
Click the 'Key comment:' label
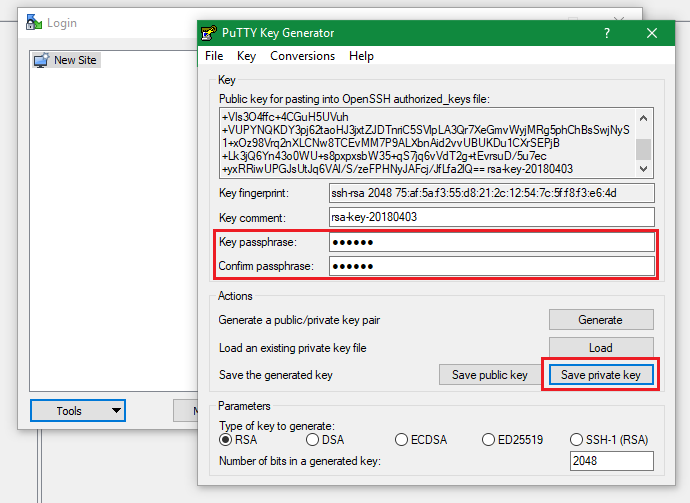[x=252, y=218]
